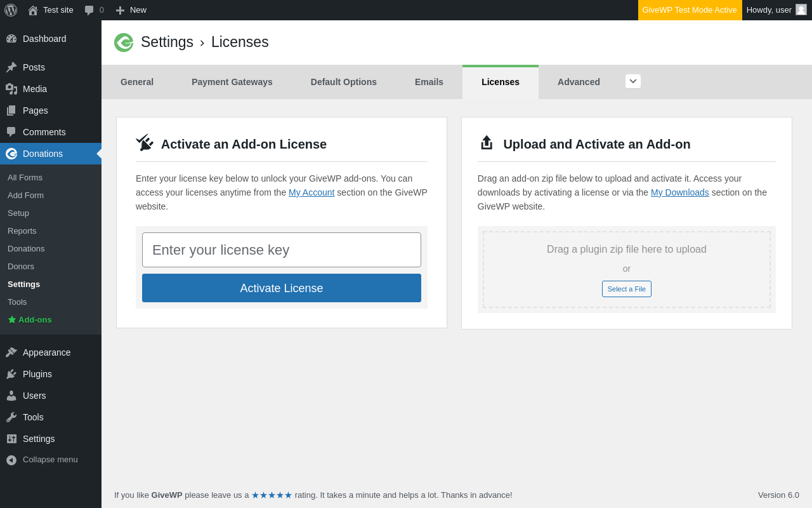Click the Dashboard gauge icon

click(x=11, y=39)
